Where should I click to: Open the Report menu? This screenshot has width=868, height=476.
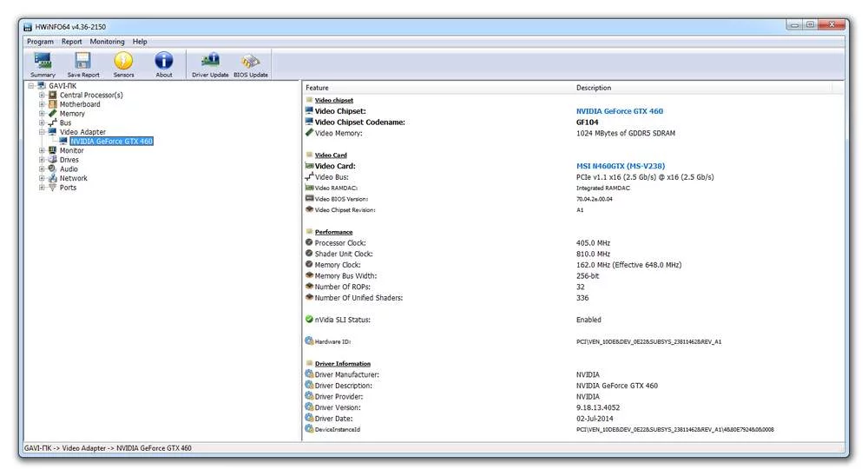click(72, 42)
